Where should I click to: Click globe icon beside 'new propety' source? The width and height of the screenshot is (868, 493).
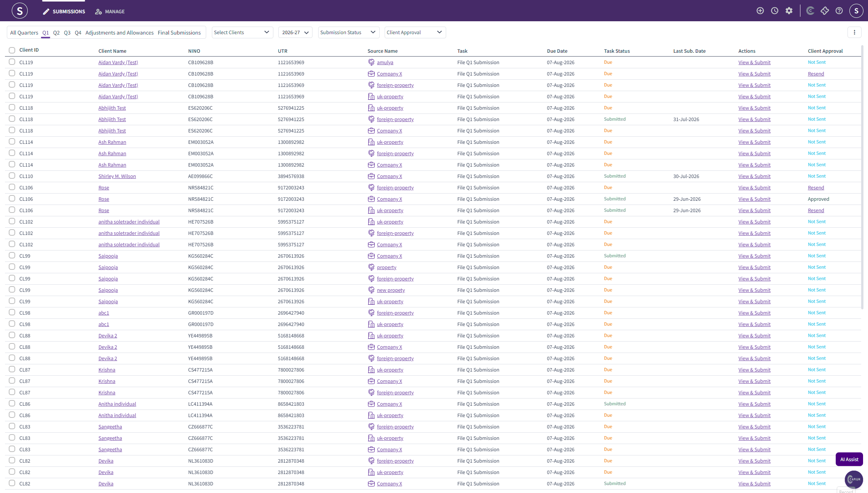click(x=371, y=290)
